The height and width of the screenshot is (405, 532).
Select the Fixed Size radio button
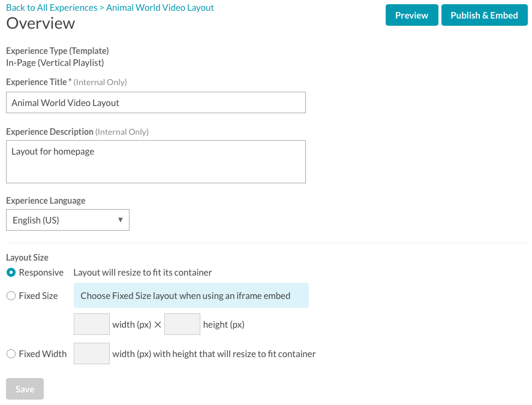point(11,296)
